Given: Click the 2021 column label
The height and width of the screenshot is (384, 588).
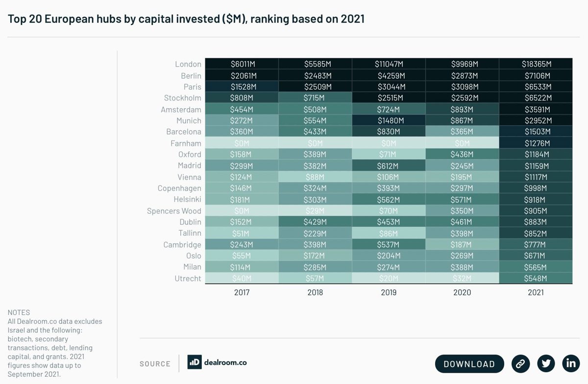Looking at the screenshot, I should 536,292.
